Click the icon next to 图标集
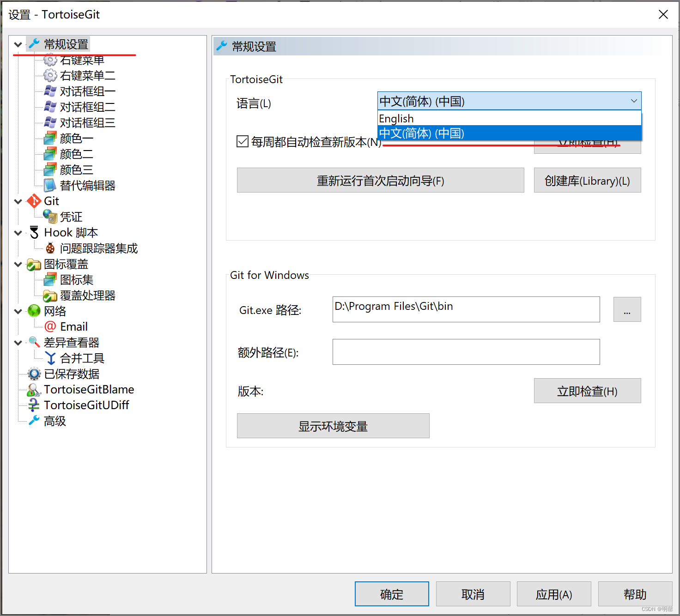 50,280
